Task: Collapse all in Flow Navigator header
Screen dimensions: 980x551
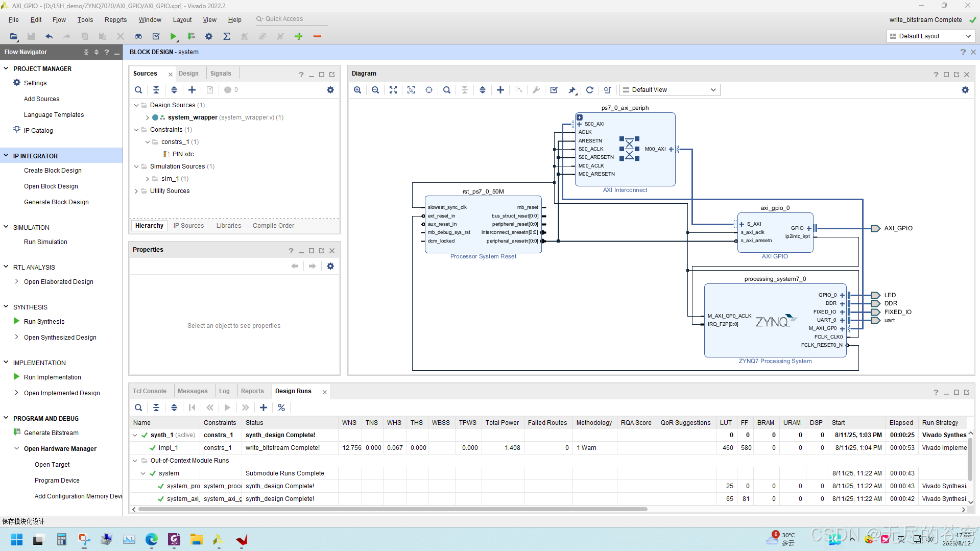Action: pyautogui.click(x=86, y=52)
